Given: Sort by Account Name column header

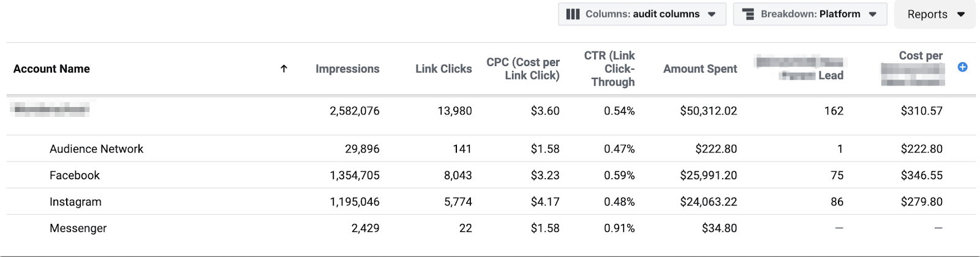Looking at the screenshot, I should pos(51,69).
